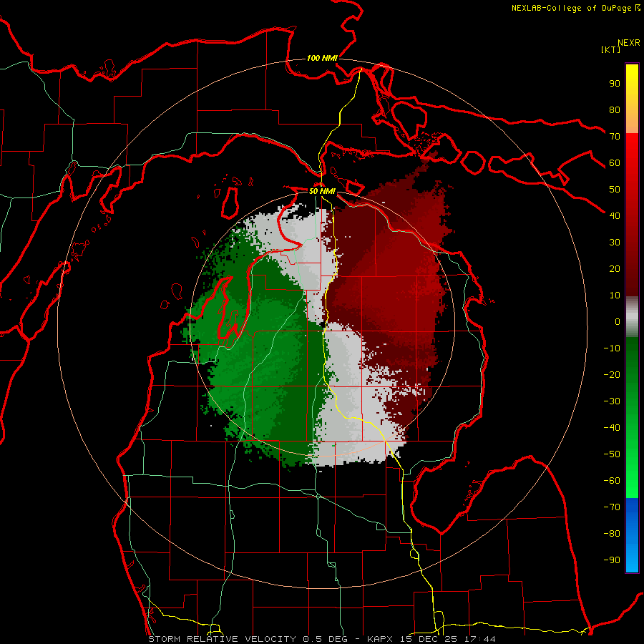Pick the gray zero segment of color bar
644x644 pixels.
(x=632, y=317)
